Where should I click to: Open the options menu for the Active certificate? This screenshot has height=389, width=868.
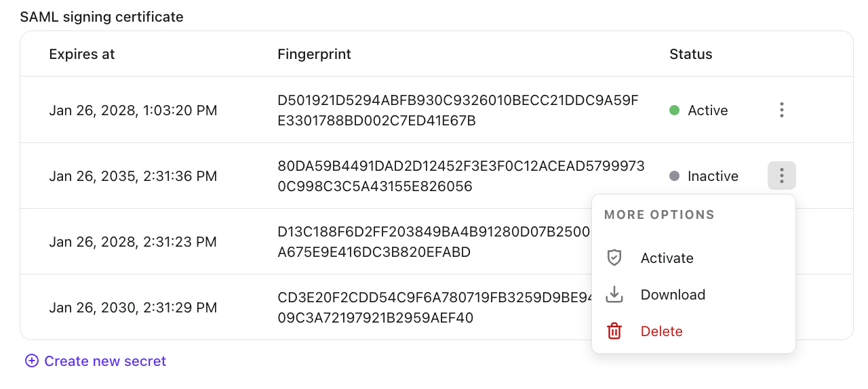click(x=781, y=110)
